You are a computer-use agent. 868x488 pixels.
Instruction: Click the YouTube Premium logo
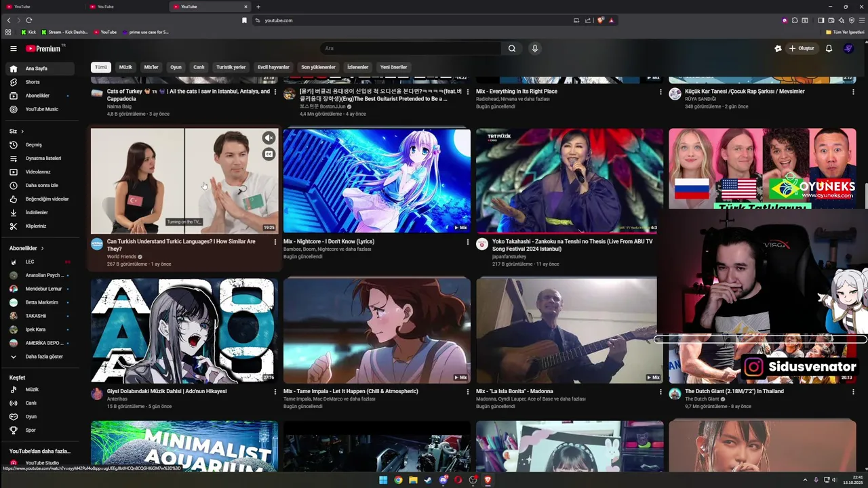click(x=43, y=49)
